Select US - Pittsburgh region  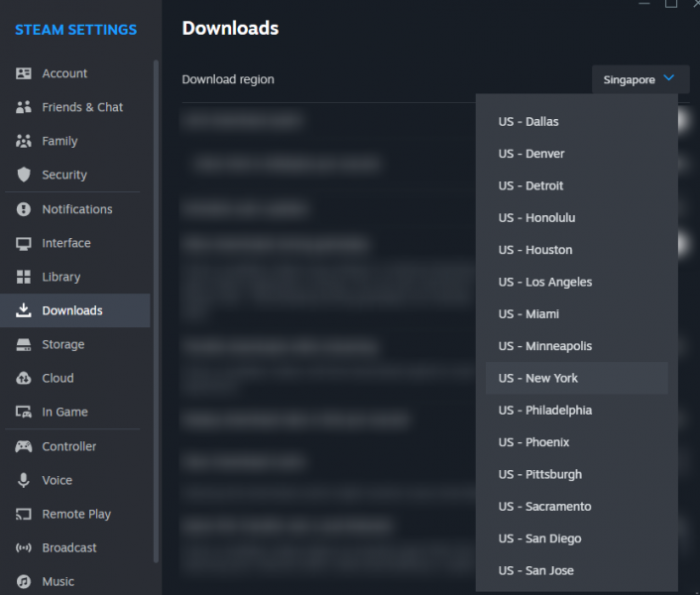click(x=576, y=474)
